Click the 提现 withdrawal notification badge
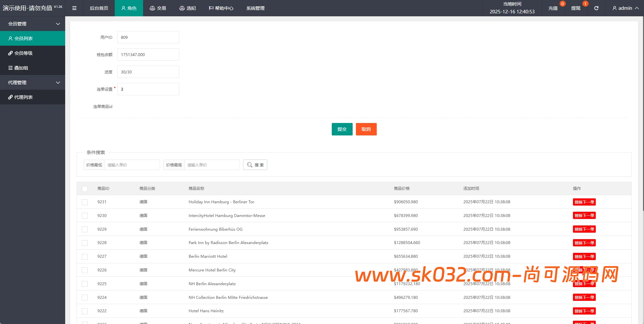This screenshot has height=324, width=644. pos(585,4)
